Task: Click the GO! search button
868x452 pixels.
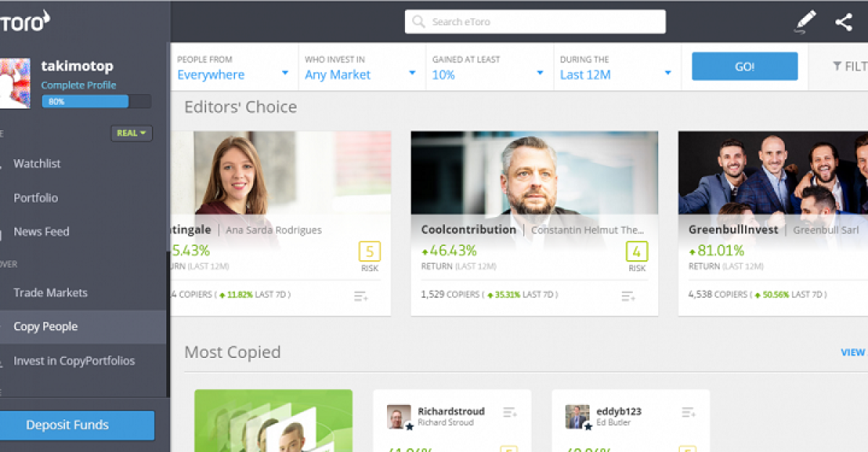Action: [745, 67]
